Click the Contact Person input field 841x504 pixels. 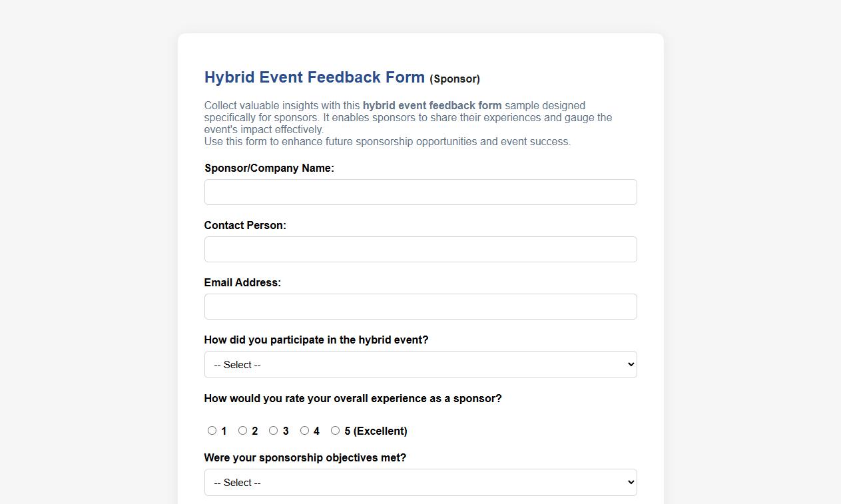pyautogui.click(x=420, y=249)
